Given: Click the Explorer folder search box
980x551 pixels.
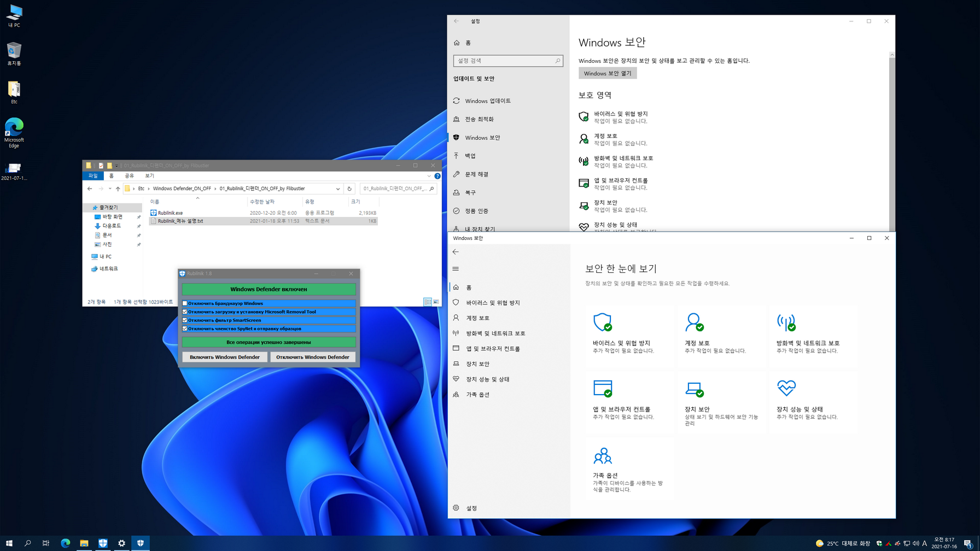Looking at the screenshot, I should [x=398, y=189].
